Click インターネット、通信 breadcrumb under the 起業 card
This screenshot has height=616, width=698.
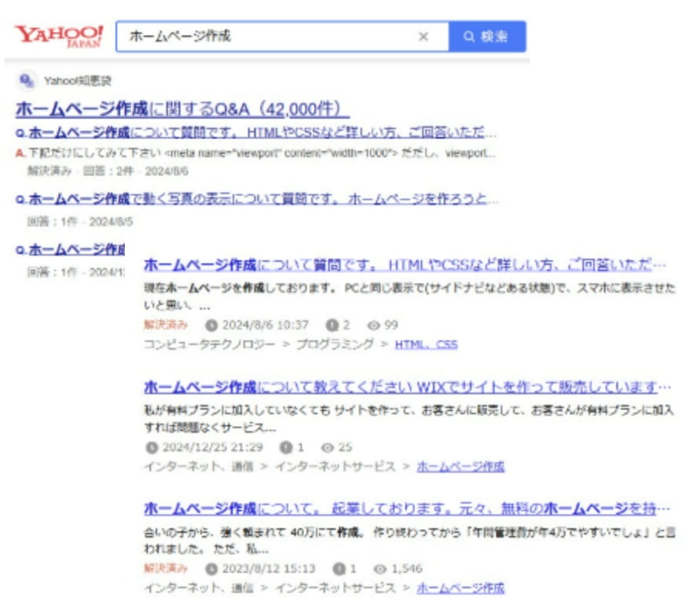(199, 588)
